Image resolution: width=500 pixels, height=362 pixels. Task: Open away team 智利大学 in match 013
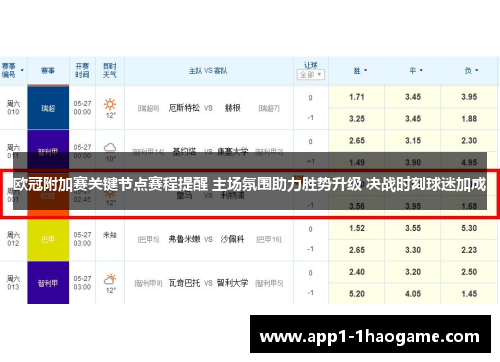tap(233, 283)
